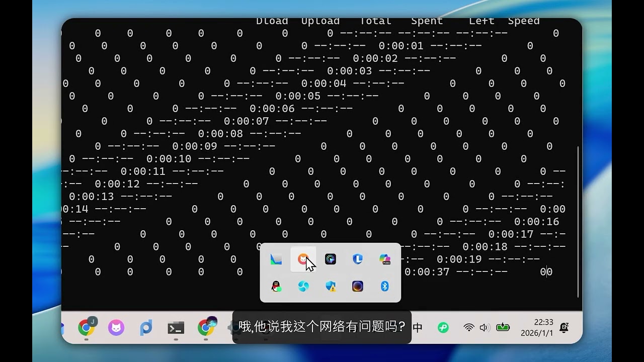Click the orange cat icon in tray popup
Viewport: 644px width, 362px height.
tap(303, 259)
